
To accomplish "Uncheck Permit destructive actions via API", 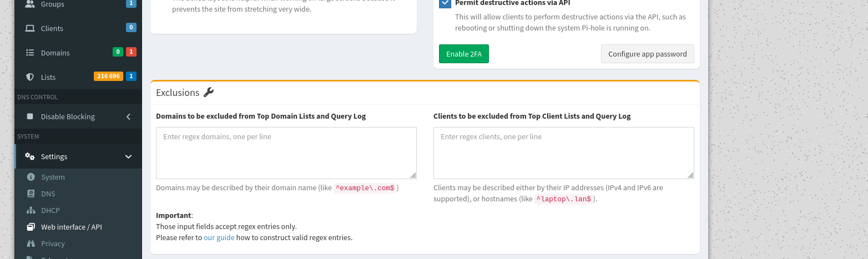I will 445,3.
